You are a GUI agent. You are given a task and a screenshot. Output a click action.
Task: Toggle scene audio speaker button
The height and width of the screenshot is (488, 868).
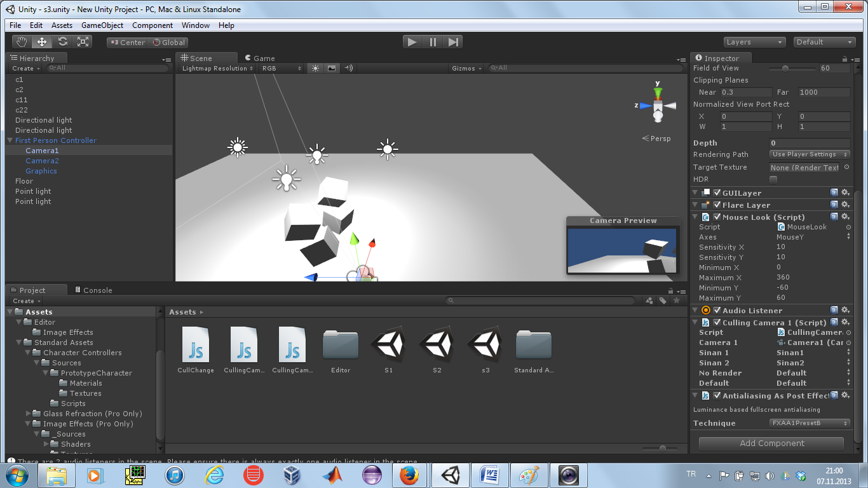pos(348,68)
